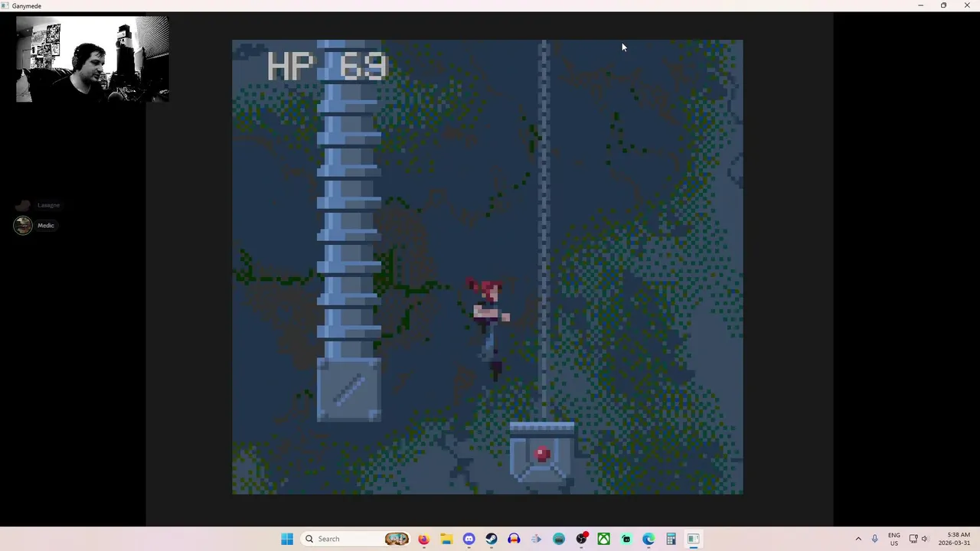
Task: Minimize the Ganymede window
Action: pos(920,5)
